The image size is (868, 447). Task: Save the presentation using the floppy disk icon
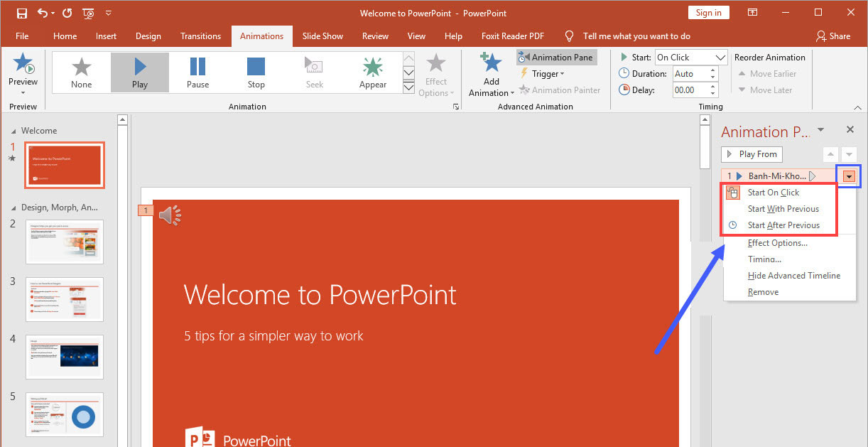coord(22,13)
